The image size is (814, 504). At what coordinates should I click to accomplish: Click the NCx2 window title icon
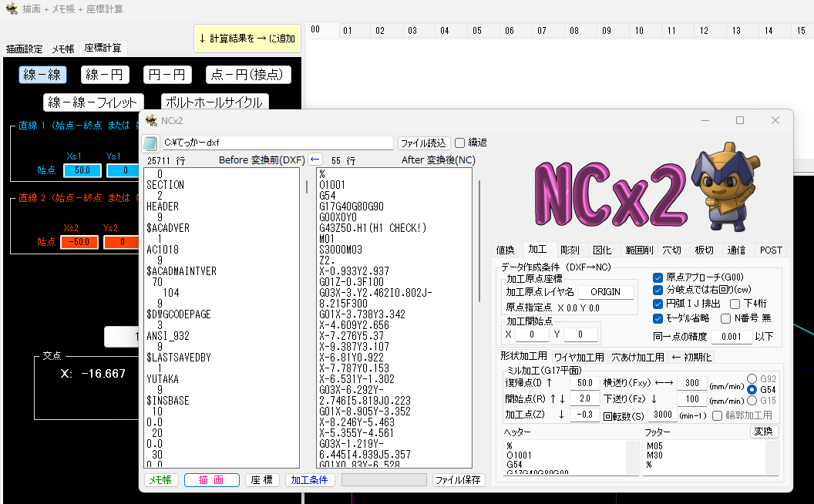[x=151, y=120]
